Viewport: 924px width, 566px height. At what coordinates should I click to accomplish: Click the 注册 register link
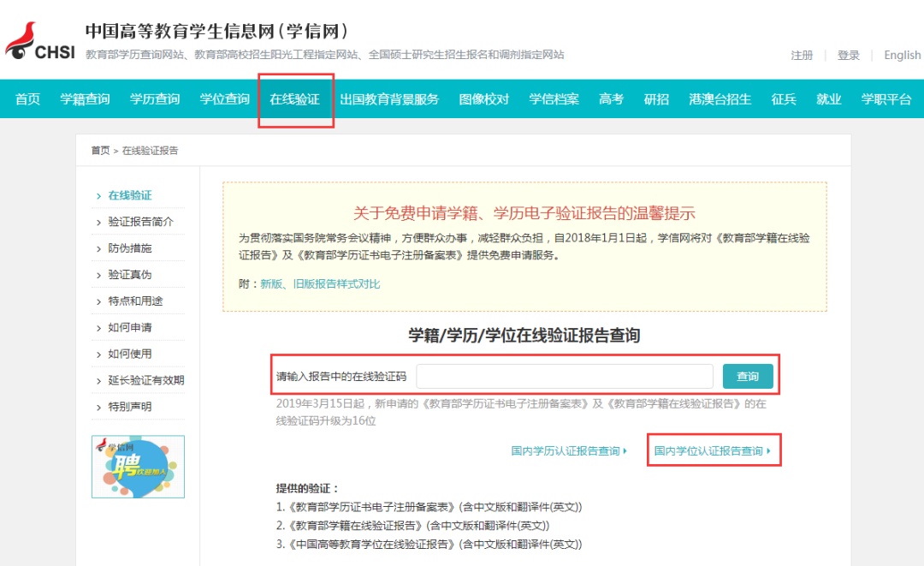(802, 56)
